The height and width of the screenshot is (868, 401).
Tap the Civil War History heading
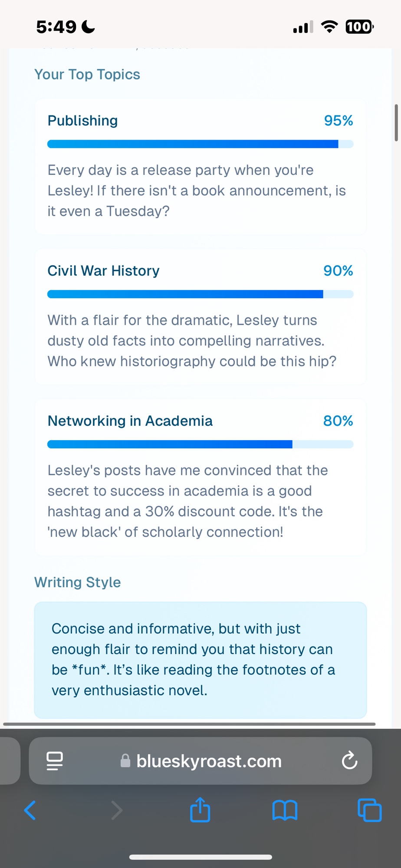point(103,271)
